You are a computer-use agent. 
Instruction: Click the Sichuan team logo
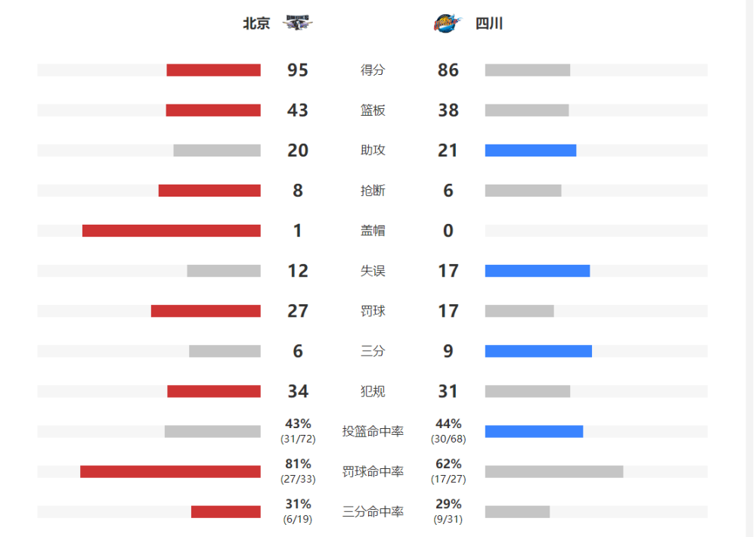pos(448,23)
